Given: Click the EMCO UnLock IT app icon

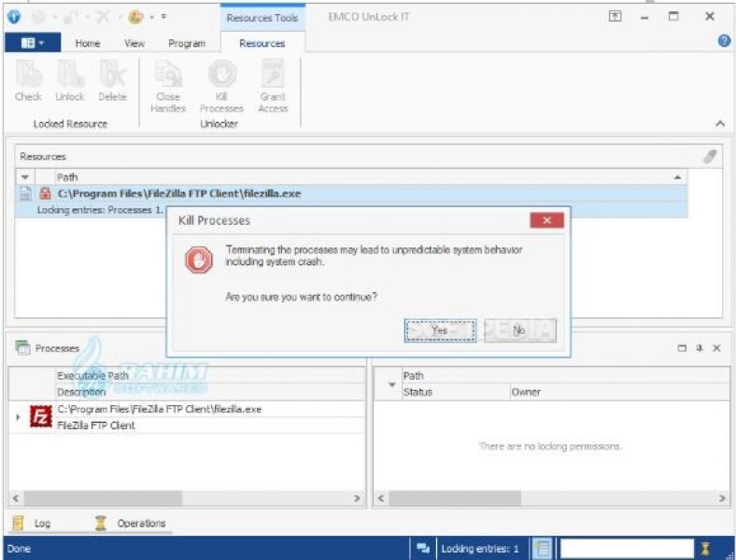Looking at the screenshot, I should pos(14,18).
